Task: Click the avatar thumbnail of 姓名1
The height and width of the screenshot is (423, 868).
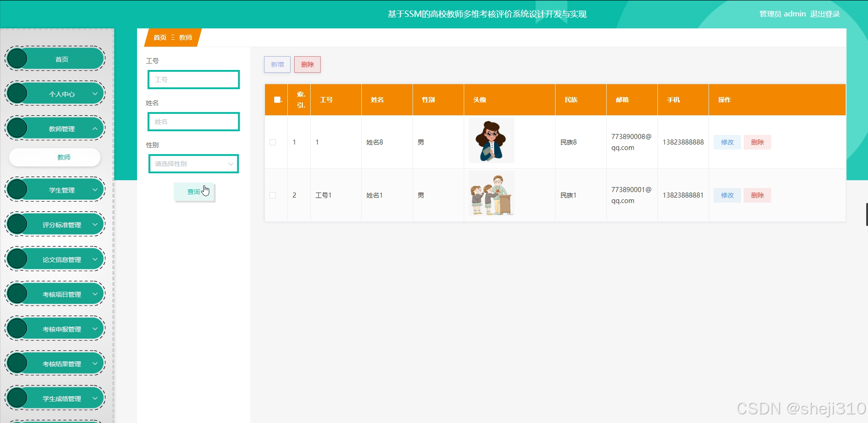Action: pos(491,193)
